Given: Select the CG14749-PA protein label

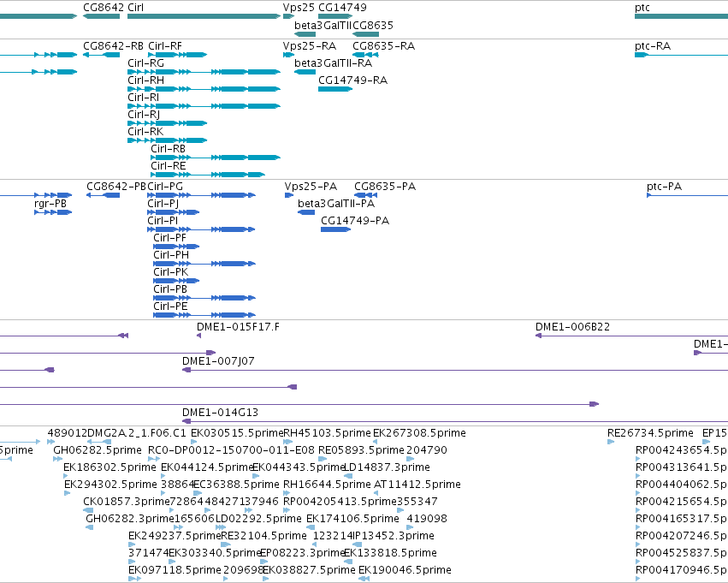Looking at the screenshot, I should pyautogui.click(x=355, y=221).
